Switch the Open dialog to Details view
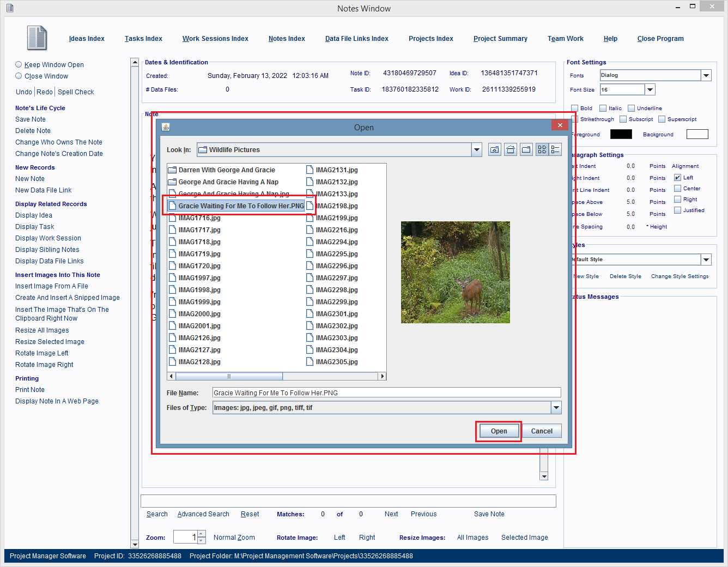This screenshot has height=567, width=728. pyautogui.click(x=555, y=149)
